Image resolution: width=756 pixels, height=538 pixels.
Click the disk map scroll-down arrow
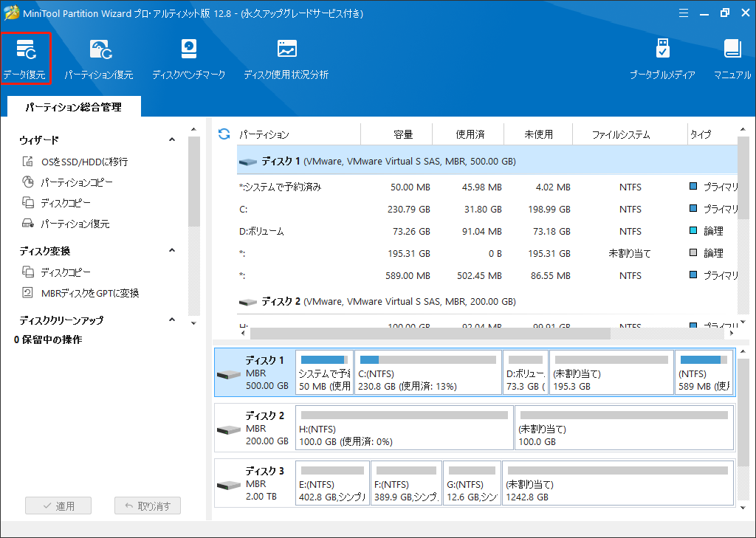coord(743,508)
